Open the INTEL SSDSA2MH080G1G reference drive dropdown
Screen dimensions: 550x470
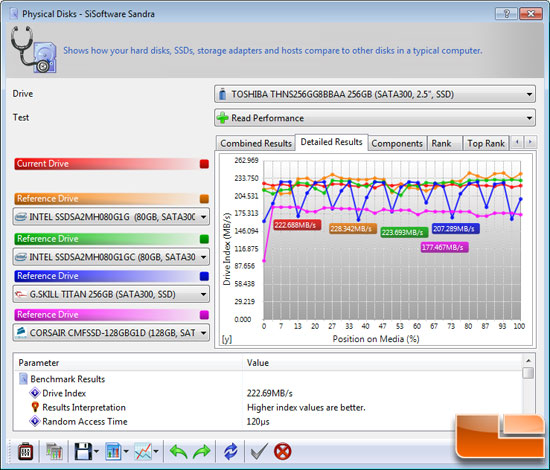111,217
